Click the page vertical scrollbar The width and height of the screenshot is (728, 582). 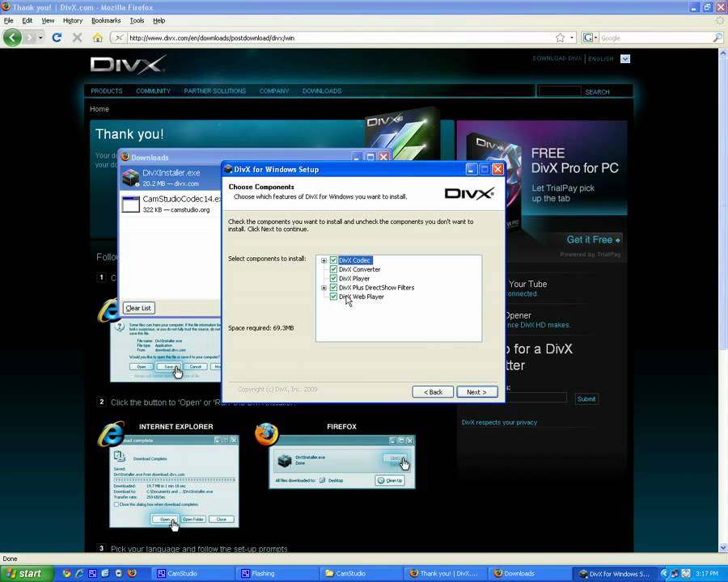click(723, 302)
